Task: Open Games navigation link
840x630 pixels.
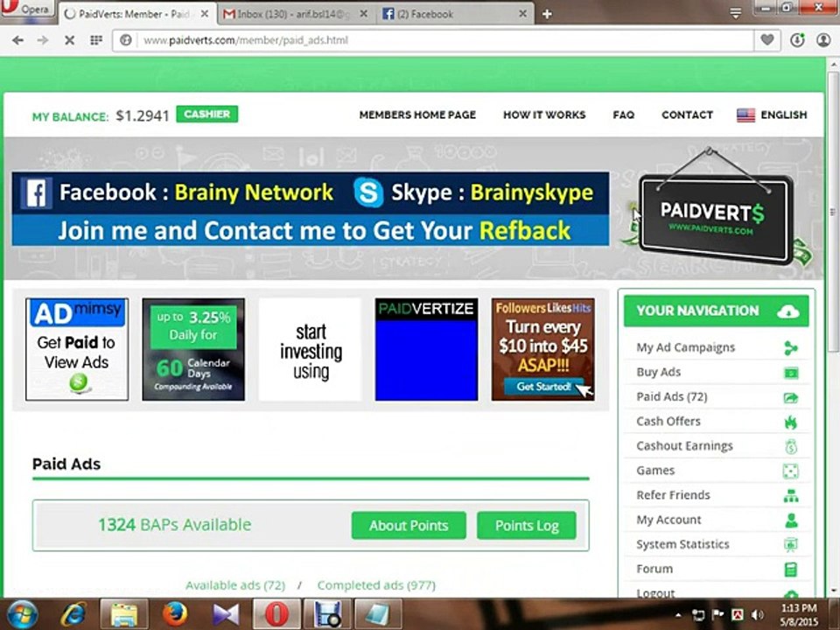Action: (x=655, y=471)
